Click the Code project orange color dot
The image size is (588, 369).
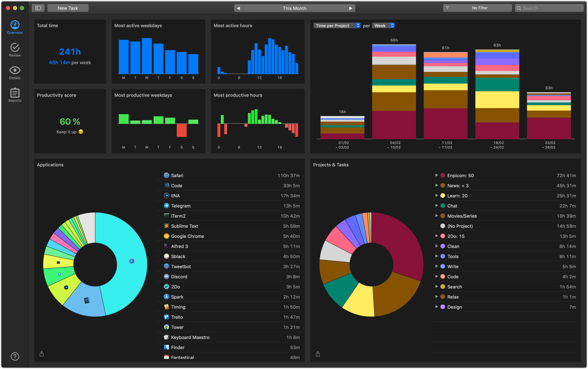(x=443, y=277)
